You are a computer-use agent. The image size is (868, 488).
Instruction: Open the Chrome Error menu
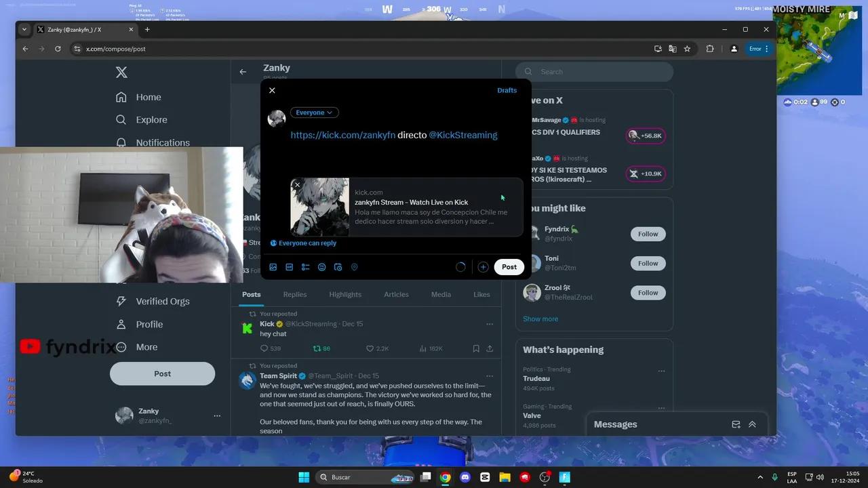pos(758,49)
